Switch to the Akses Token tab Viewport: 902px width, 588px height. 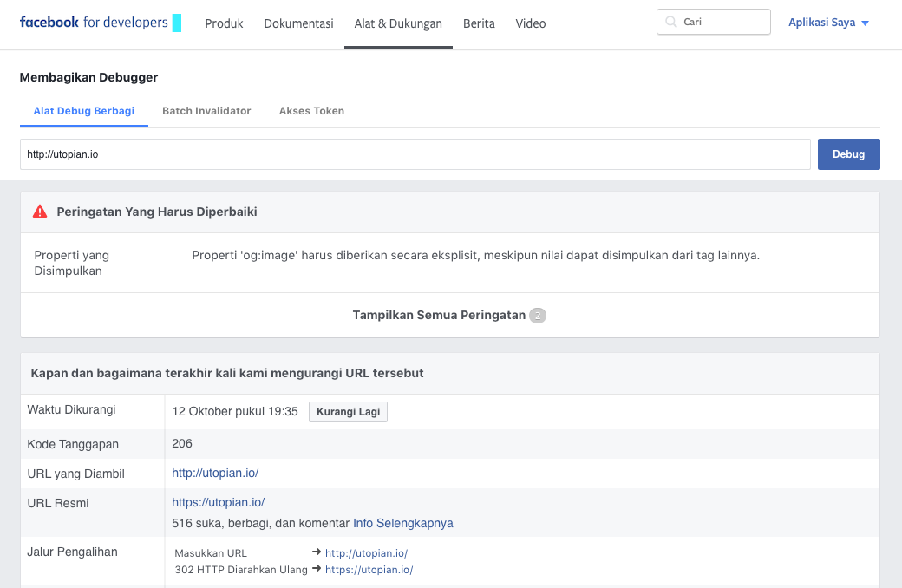(x=311, y=111)
